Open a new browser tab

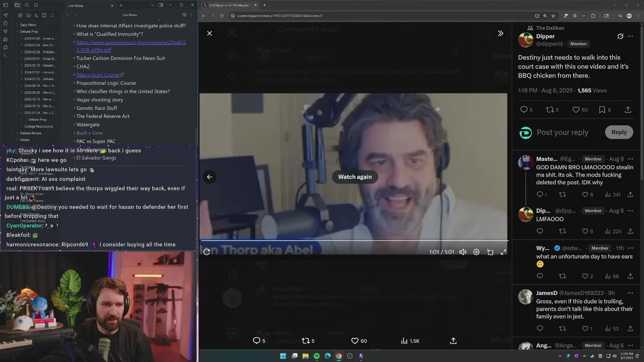(x=265, y=5)
